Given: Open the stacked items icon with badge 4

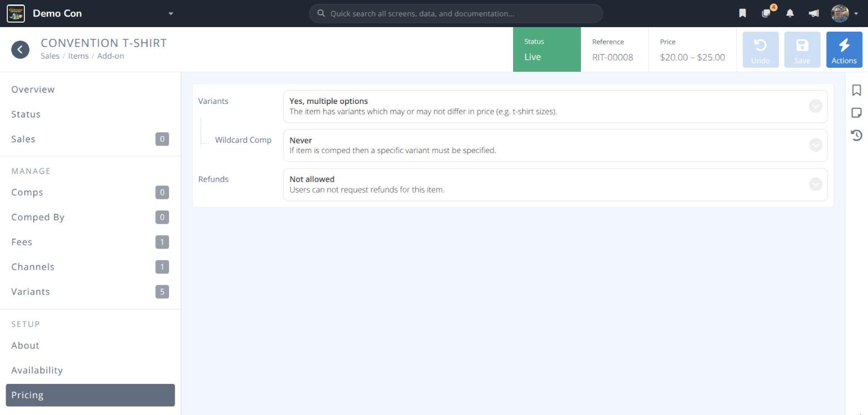Looking at the screenshot, I should pos(767,13).
